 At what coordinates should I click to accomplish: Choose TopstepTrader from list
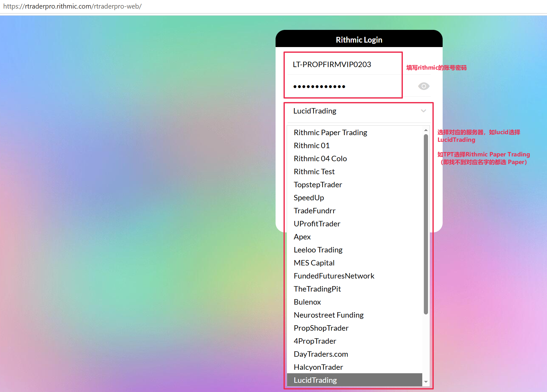pos(354,185)
